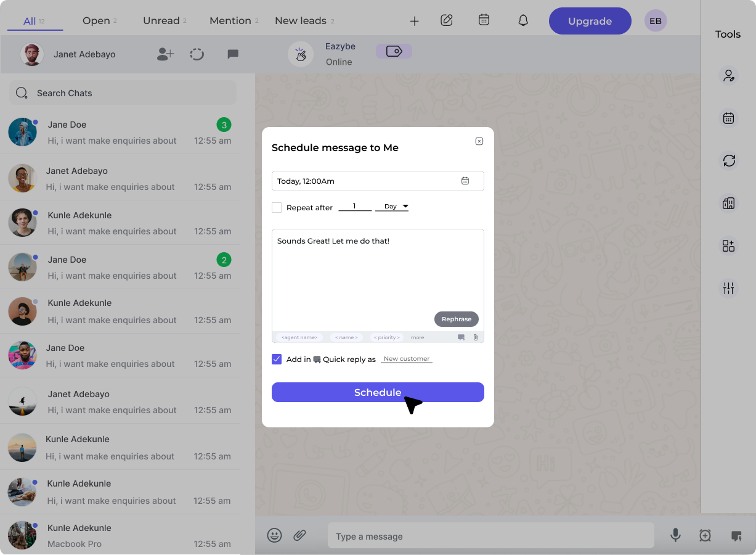Open the contact editor tool in the Tools sidebar
The height and width of the screenshot is (555, 756).
tap(728, 75)
